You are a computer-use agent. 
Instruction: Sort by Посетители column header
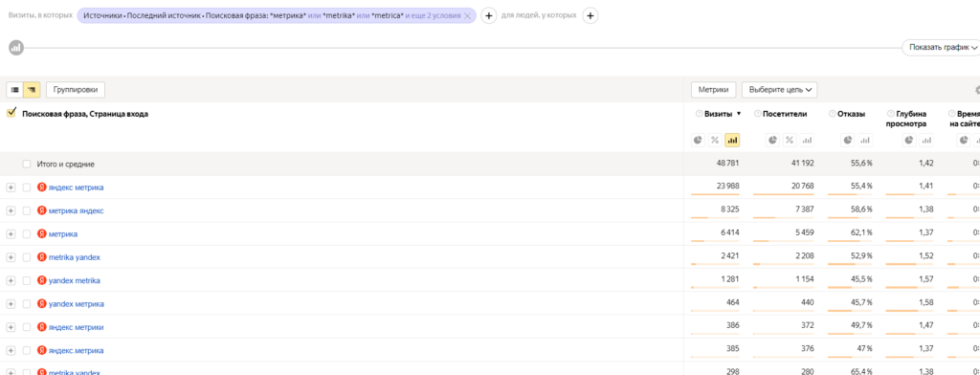(785, 114)
